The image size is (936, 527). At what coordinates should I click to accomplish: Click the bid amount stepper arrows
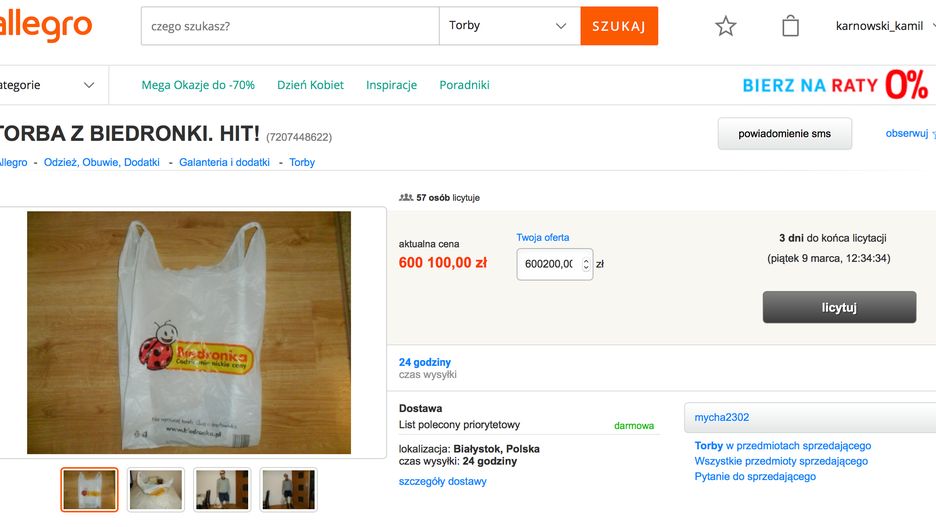coord(586,264)
